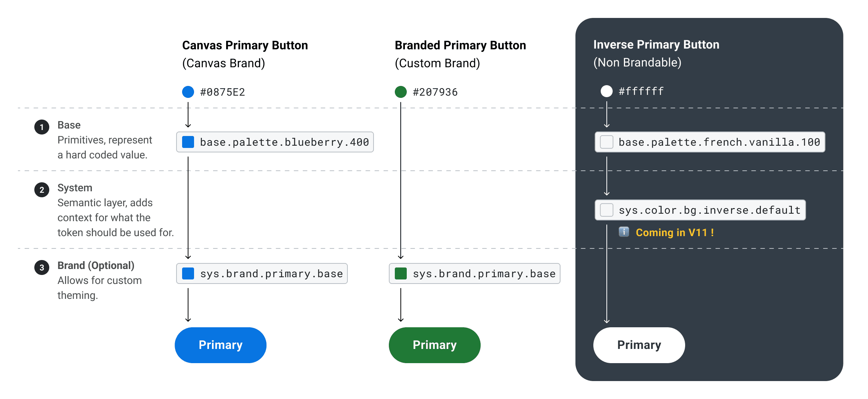Click the green sys.brand.primary.base token chip
The height and width of the screenshot is (399, 868).
tap(475, 273)
